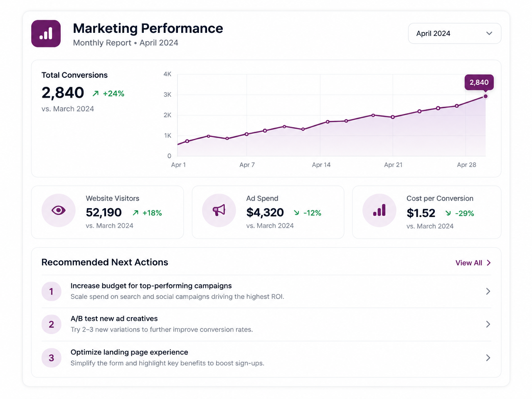The height and width of the screenshot is (399, 532).
Task: Click the 4K y-axis label
Action: 167,74
